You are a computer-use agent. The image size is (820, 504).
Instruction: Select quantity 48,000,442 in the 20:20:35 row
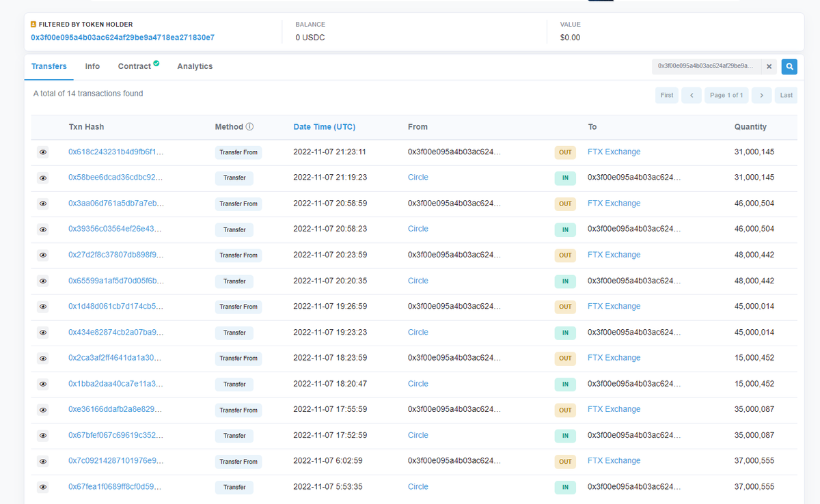coord(754,281)
